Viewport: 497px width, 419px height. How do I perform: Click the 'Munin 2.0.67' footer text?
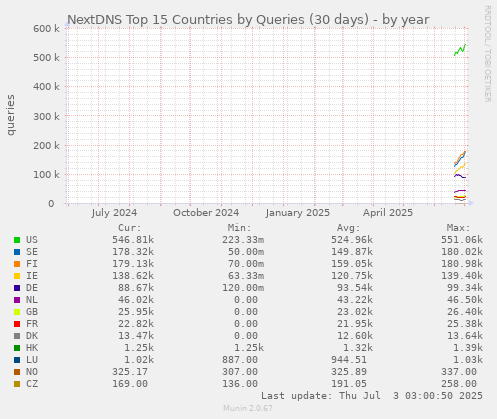click(x=248, y=408)
